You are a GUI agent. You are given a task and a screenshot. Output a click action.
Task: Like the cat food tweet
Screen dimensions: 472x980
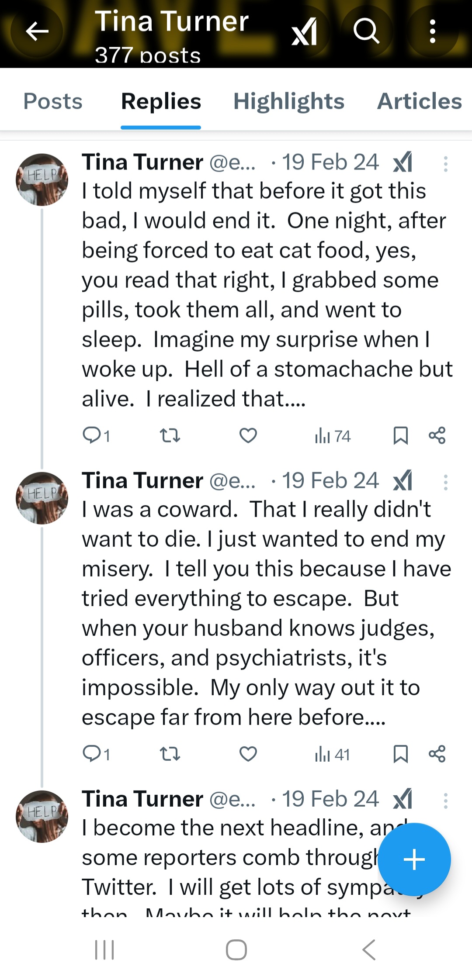click(248, 435)
